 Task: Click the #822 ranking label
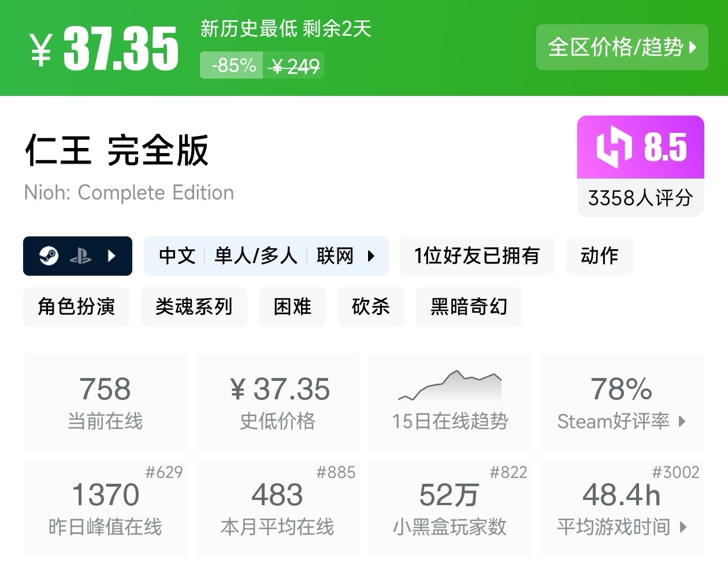click(508, 472)
